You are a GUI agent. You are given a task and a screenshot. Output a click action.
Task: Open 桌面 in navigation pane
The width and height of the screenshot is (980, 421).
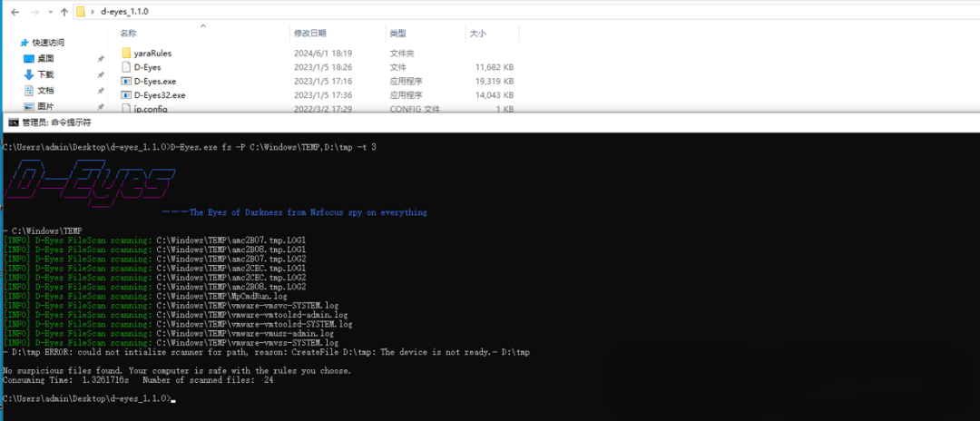pyautogui.click(x=45, y=58)
